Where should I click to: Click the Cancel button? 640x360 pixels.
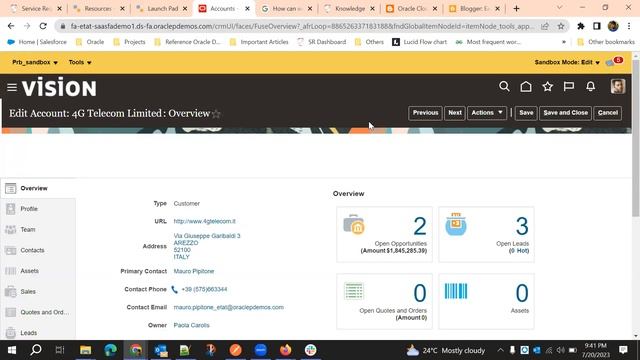[x=608, y=113]
